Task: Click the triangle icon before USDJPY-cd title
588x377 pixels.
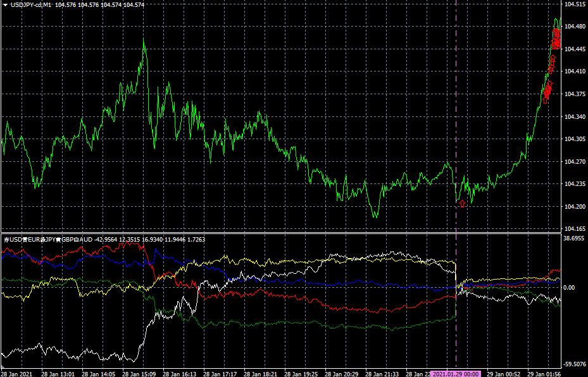Action: click(x=5, y=5)
